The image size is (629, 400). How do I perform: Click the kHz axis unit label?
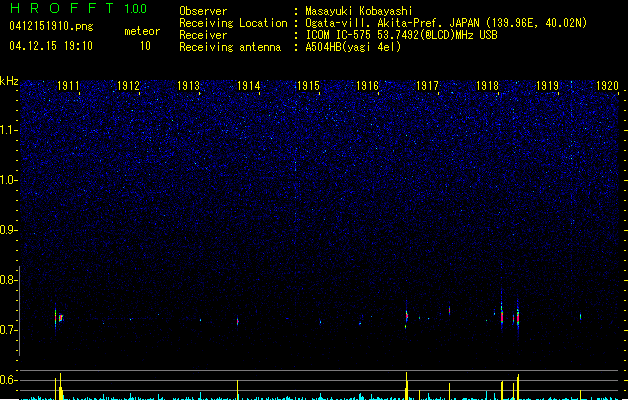click(9, 81)
